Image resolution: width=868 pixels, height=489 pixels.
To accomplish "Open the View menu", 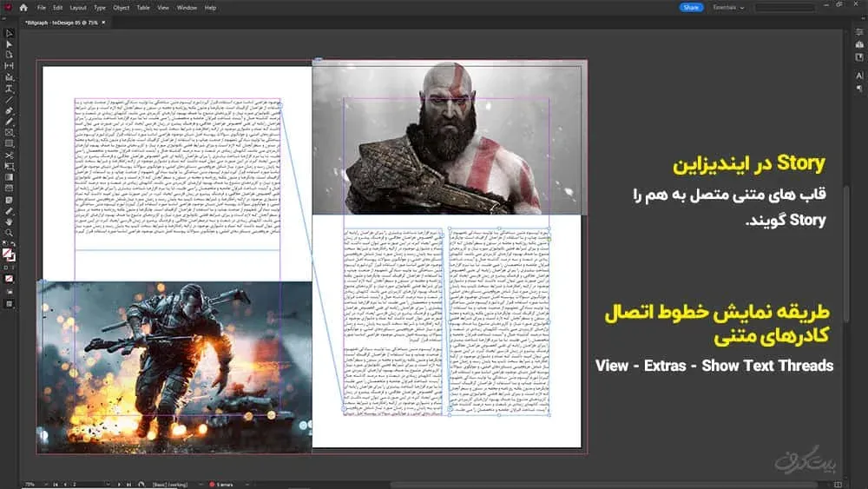I will (x=163, y=8).
